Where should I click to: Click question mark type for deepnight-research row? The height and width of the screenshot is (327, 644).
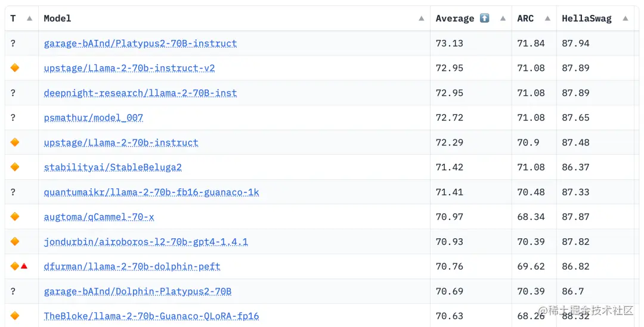13,93
